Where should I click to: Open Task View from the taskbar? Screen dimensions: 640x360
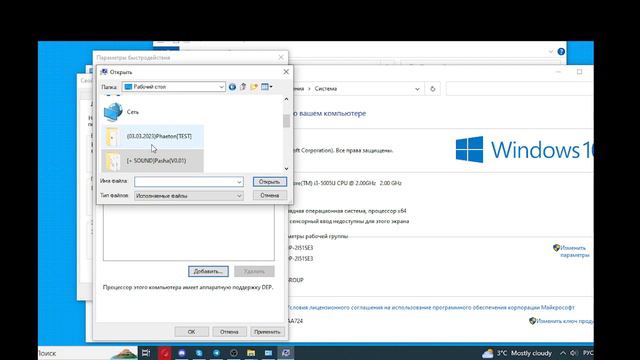click(146, 353)
